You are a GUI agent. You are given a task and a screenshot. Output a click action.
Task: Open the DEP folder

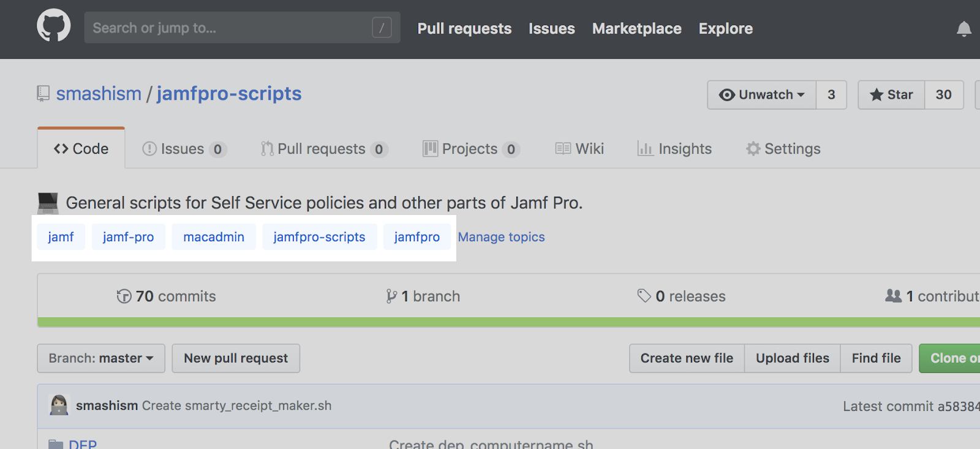coord(82,444)
